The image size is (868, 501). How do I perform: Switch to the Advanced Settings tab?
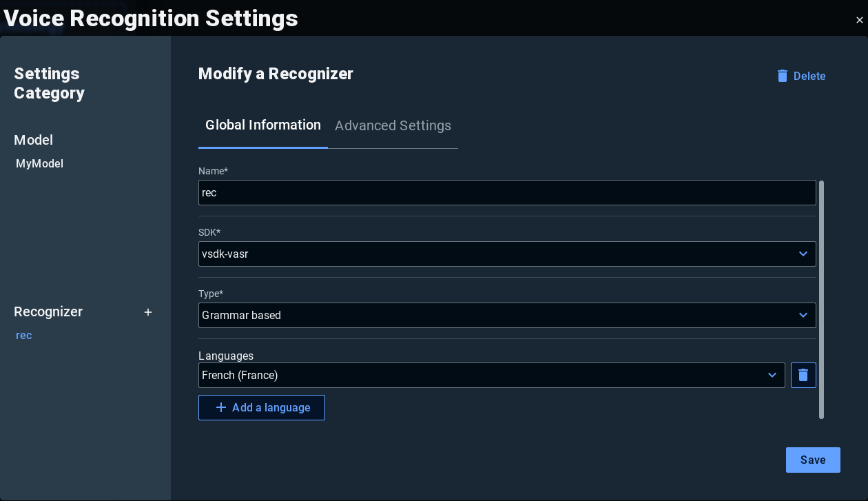click(393, 126)
